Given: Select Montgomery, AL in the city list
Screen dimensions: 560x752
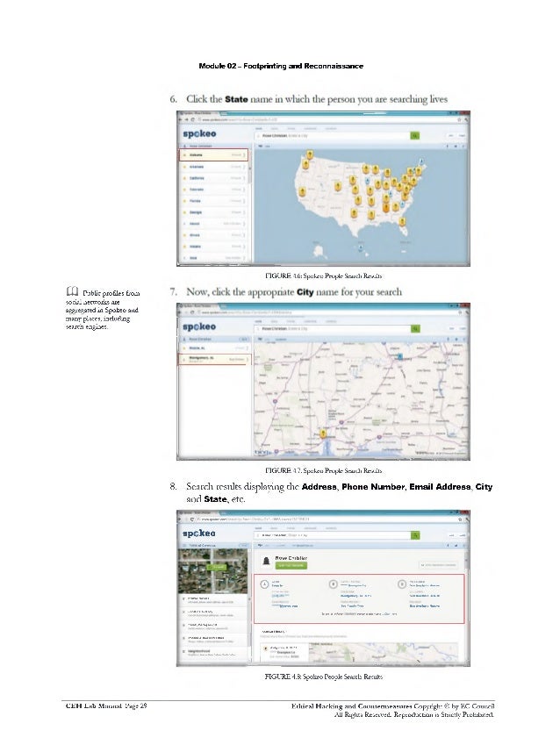Looking at the screenshot, I should click(213, 359).
